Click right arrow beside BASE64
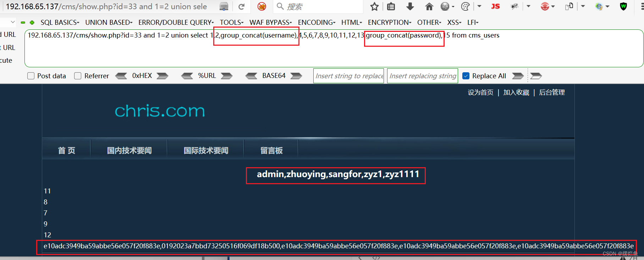The width and height of the screenshot is (644, 260). point(296,76)
